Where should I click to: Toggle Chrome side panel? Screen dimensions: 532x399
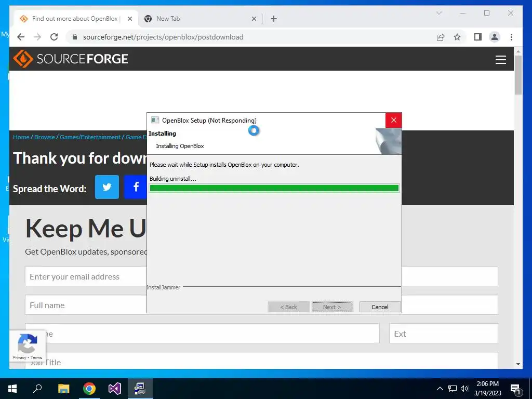pyautogui.click(x=478, y=37)
